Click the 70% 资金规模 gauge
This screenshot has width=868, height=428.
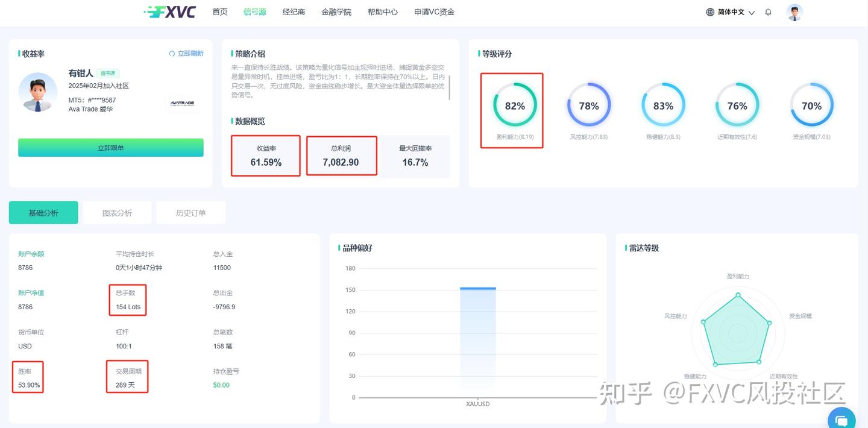point(811,106)
